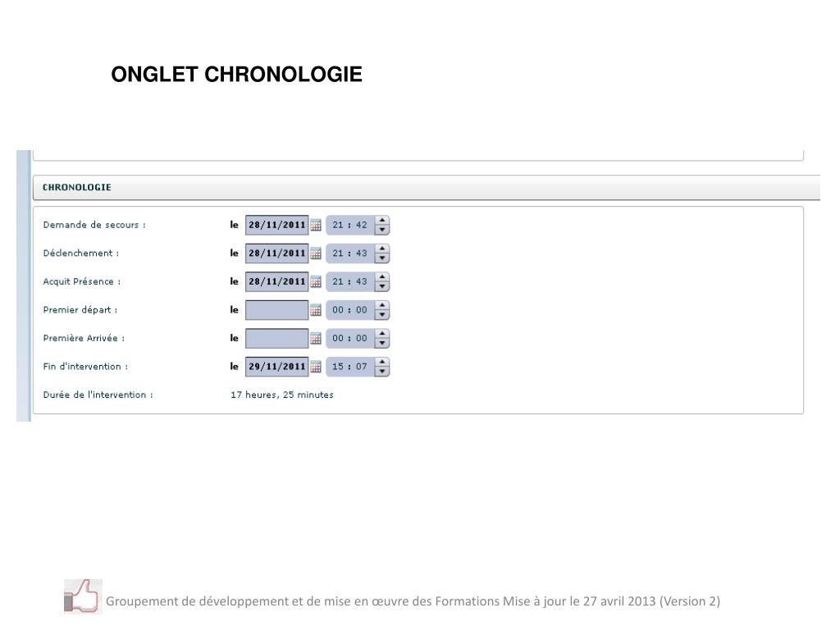Click the Déclenchement date field 28/11/2011

277,254
